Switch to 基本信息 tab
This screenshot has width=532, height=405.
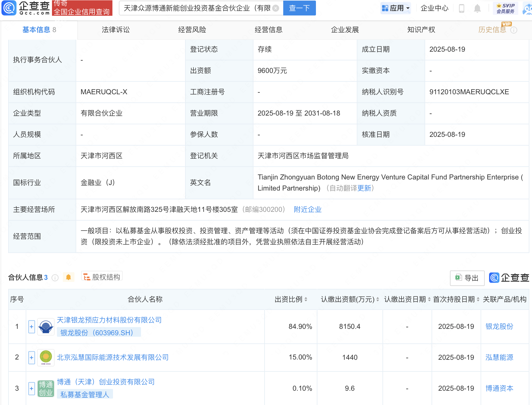[x=39, y=30]
